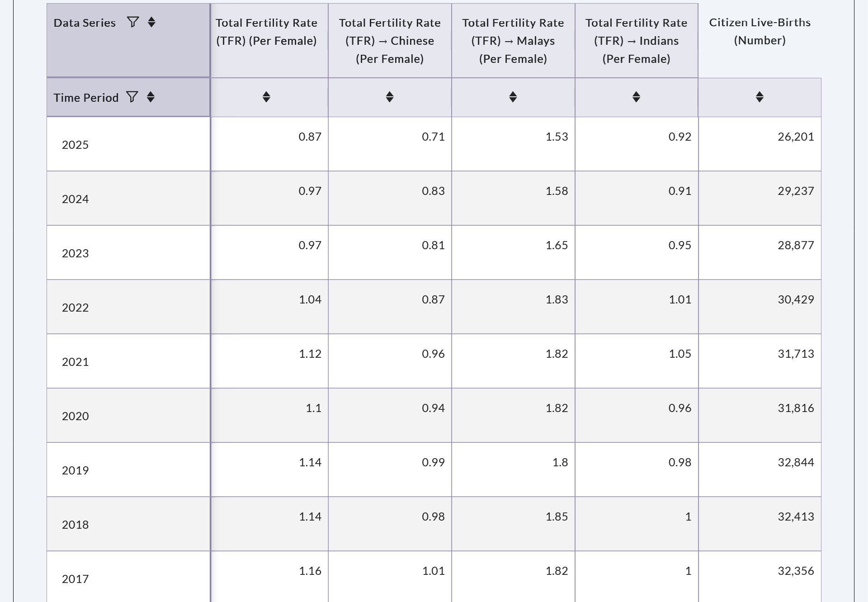Select the Total Fertility Rate Chinese header
Image resolution: width=868 pixels, height=602 pixels.
point(390,40)
